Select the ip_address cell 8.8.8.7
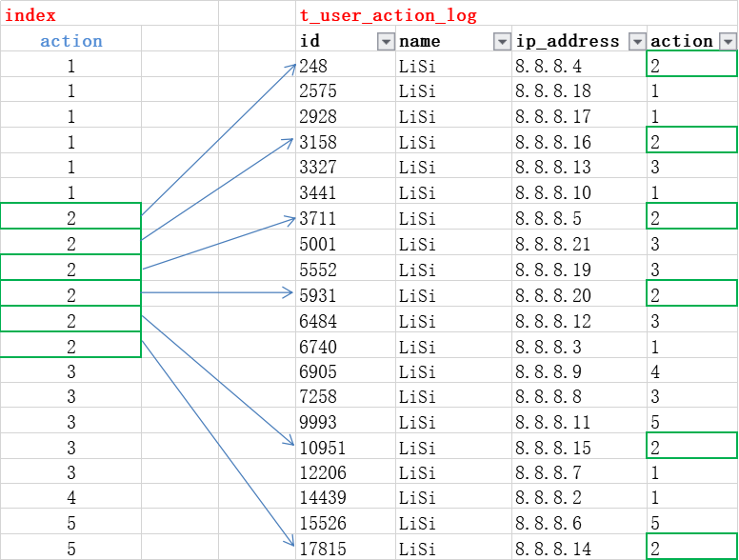This screenshot has width=739, height=560. [x=579, y=471]
